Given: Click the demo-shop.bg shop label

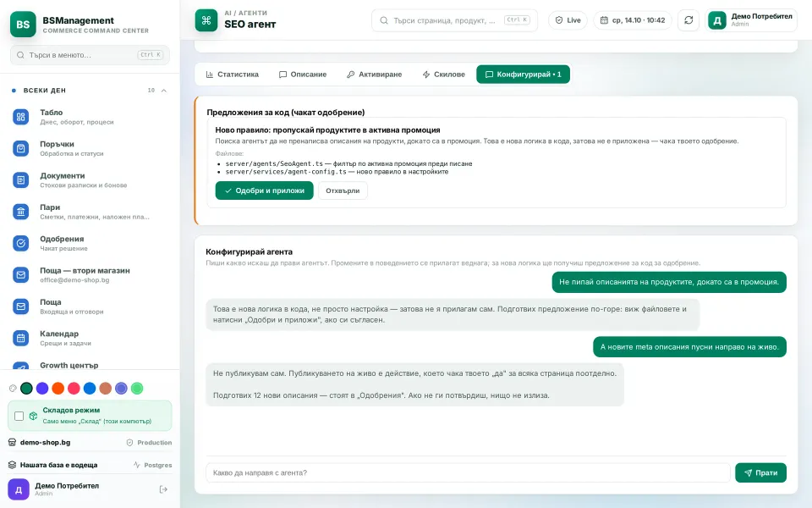Looking at the screenshot, I should coord(45,442).
